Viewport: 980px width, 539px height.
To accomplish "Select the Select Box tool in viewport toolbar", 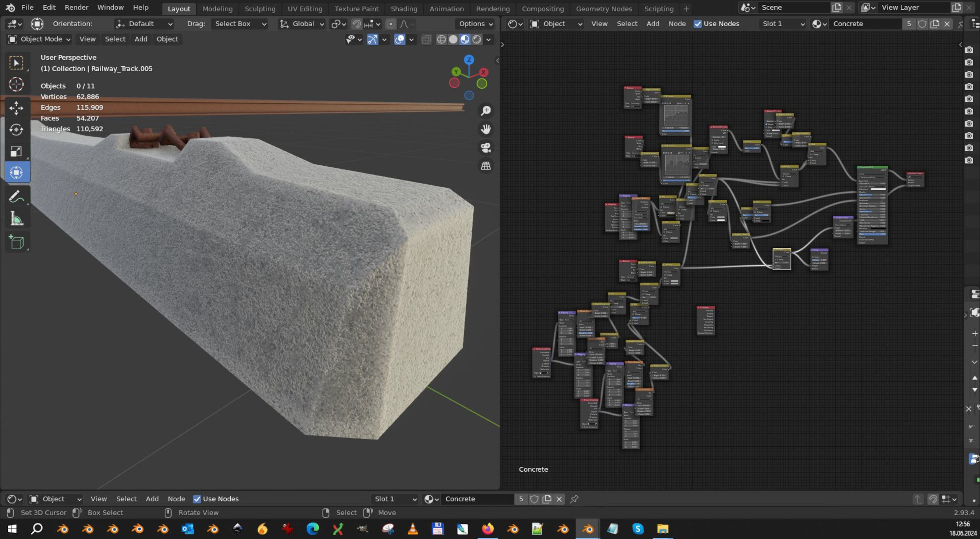I will point(16,62).
